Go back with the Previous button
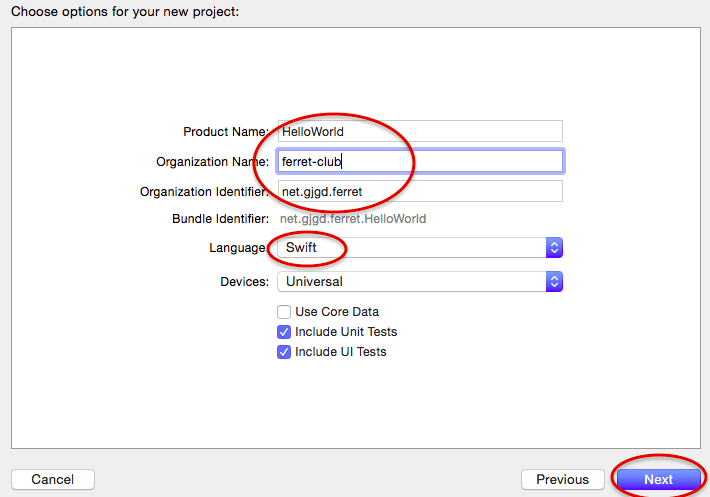 (562, 480)
